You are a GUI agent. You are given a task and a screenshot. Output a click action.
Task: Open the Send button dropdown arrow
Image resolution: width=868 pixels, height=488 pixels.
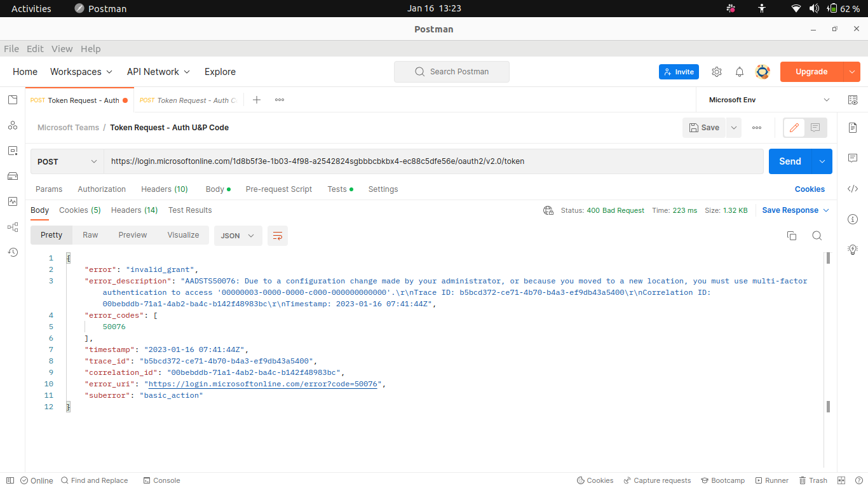(x=822, y=161)
